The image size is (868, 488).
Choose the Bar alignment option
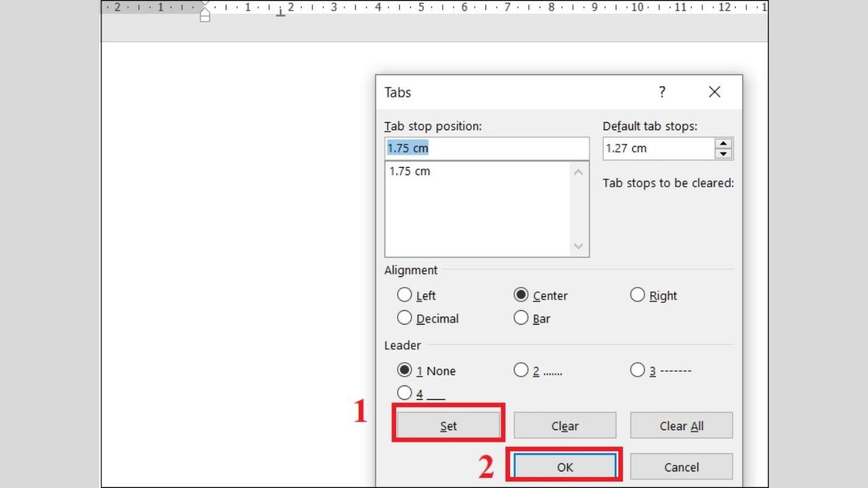tap(521, 318)
